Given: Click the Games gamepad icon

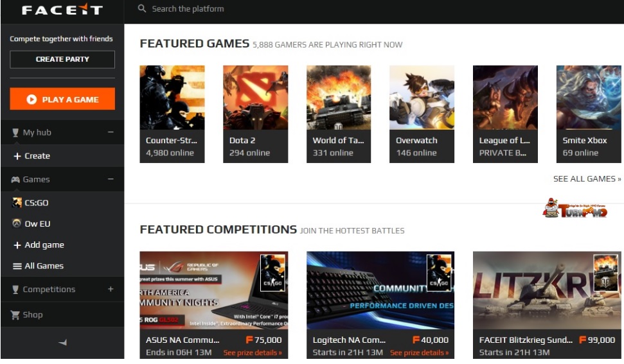Looking at the screenshot, I should (15, 180).
